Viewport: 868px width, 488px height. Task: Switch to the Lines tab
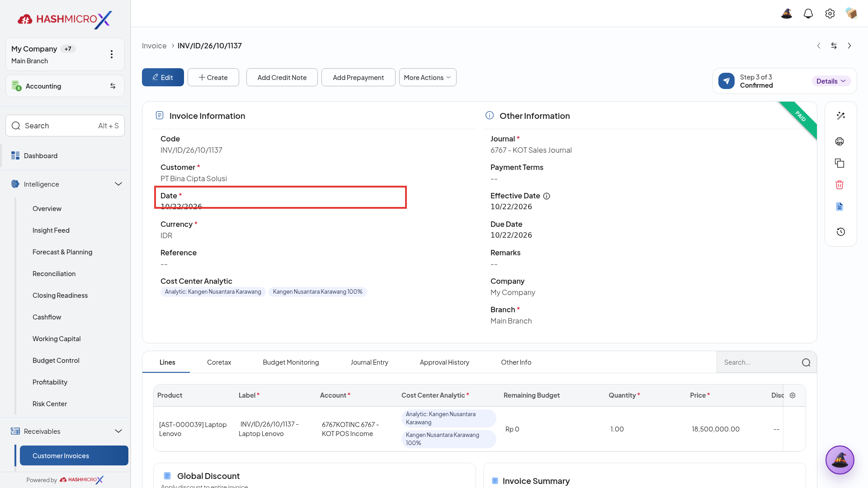coord(167,362)
